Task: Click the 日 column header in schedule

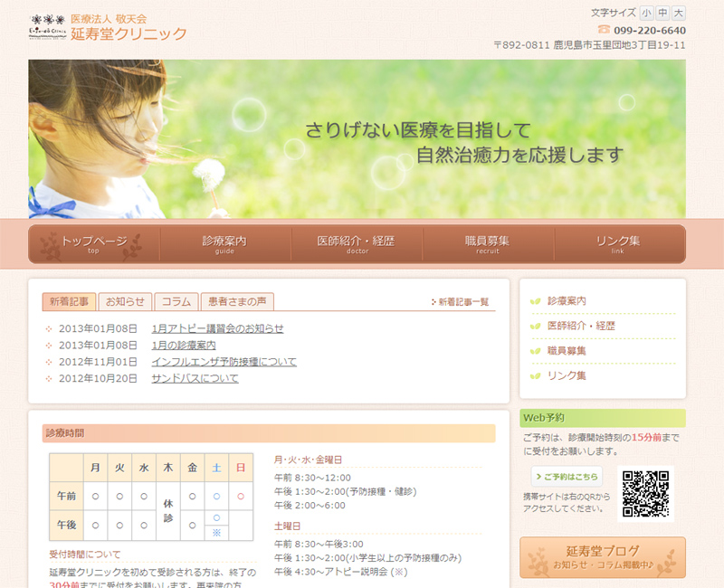Action: (x=241, y=468)
